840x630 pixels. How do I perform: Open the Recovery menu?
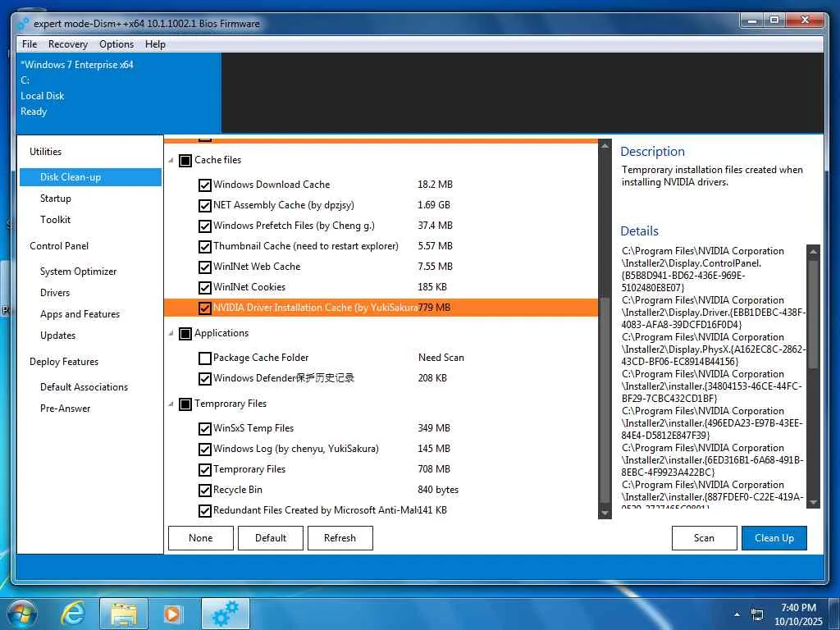click(67, 44)
